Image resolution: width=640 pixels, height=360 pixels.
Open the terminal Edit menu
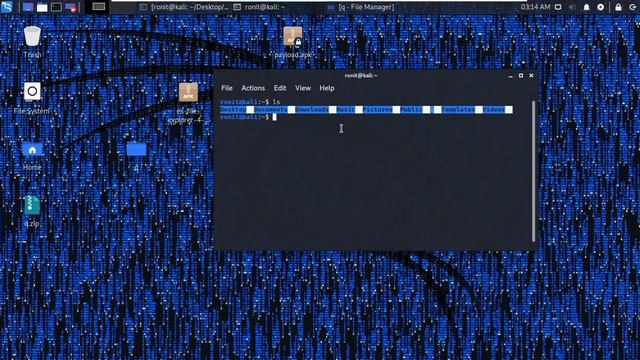point(280,88)
